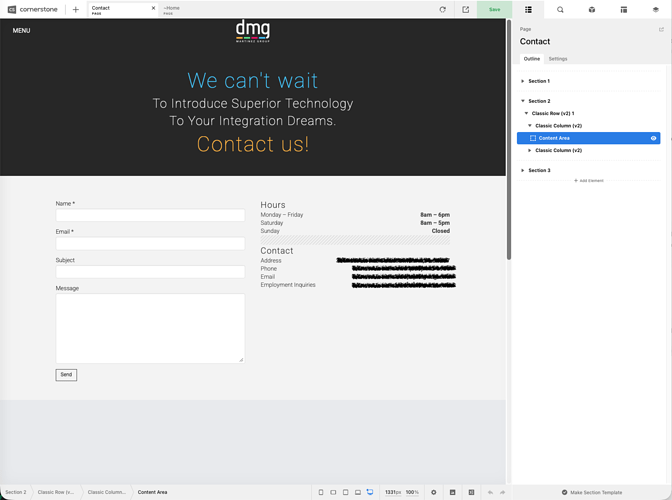Collapse Classic Row (v2) 1

(x=526, y=114)
